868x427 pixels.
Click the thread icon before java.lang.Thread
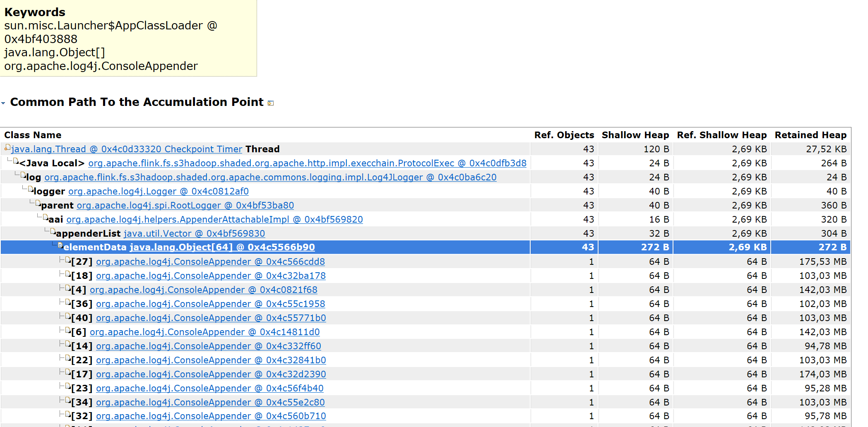click(x=7, y=148)
